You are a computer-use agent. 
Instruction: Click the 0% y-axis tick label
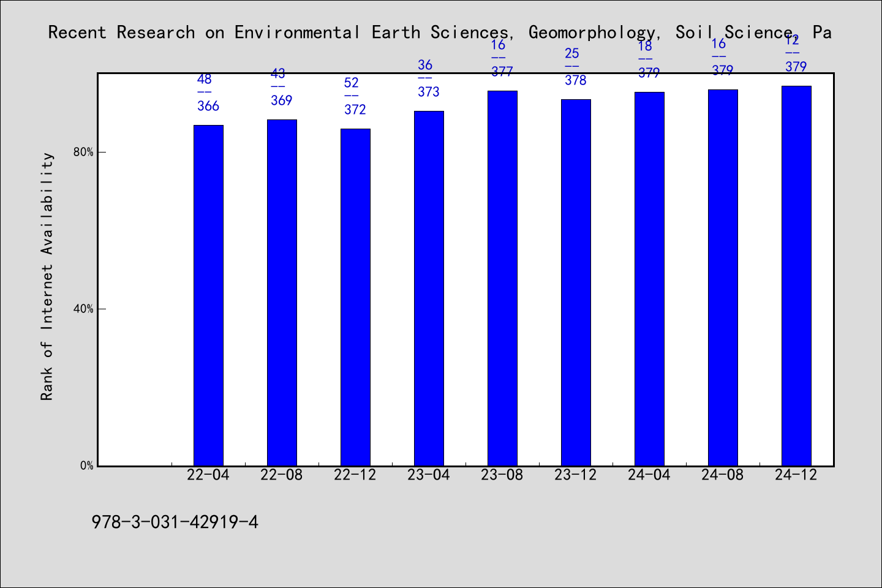pyautogui.click(x=87, y=466)
